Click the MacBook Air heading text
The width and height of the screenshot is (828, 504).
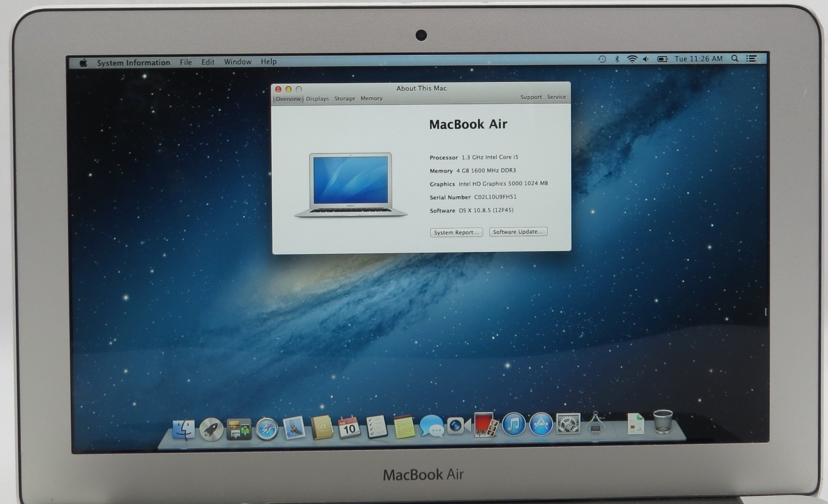468,124
